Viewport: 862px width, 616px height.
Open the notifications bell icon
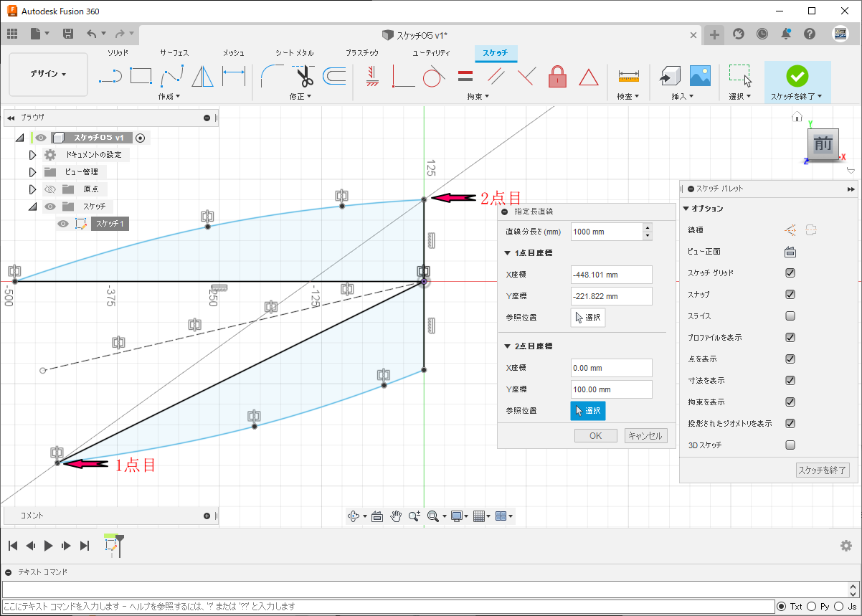pos(786,34)
